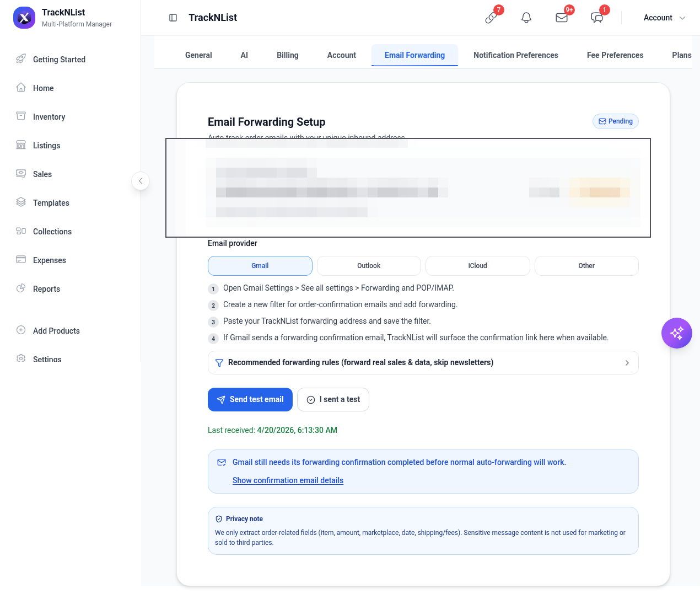This screenshot has width=700, height=605.
Task: Open Settings gear icon in sidebar
Action: [21, 358]
